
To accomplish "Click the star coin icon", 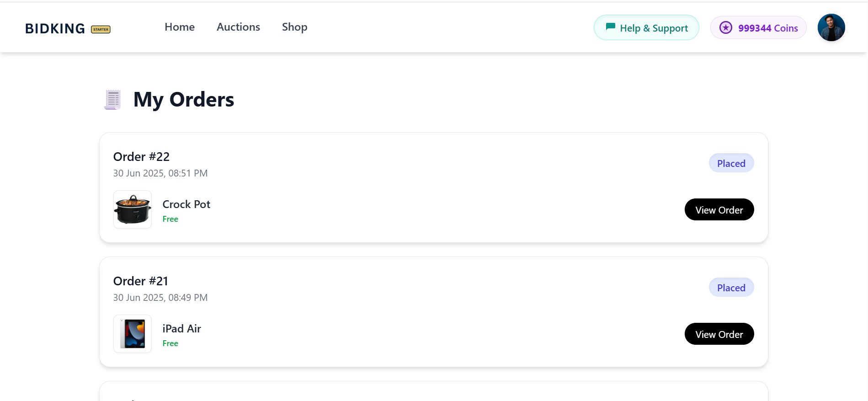I will [x=725, y=27].
